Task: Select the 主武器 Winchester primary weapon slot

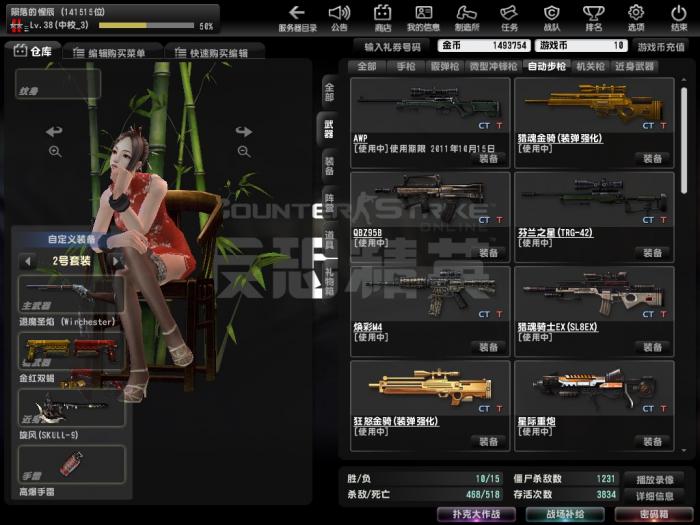Action: click(x=71, y=294)
